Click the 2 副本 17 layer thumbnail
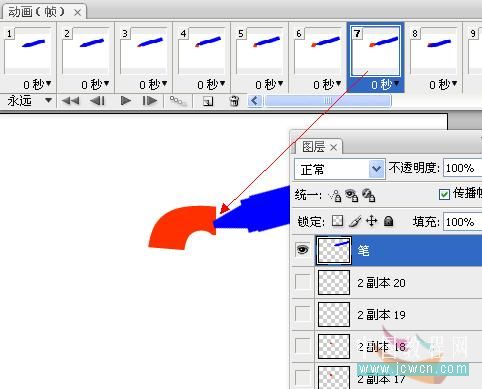The image size is (482, 389). click(x=334, y=378)
